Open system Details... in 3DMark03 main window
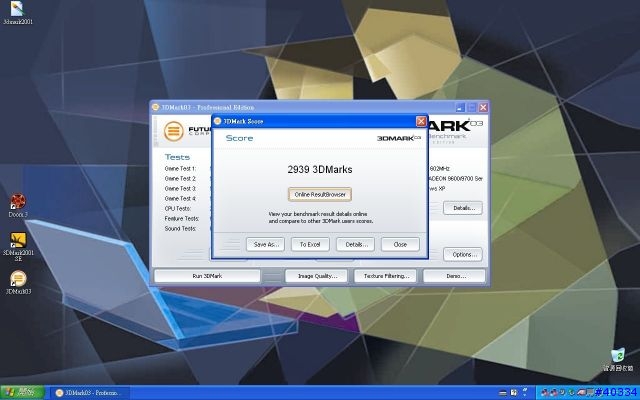This screenshot has height=400, width=640. (463, 208)
